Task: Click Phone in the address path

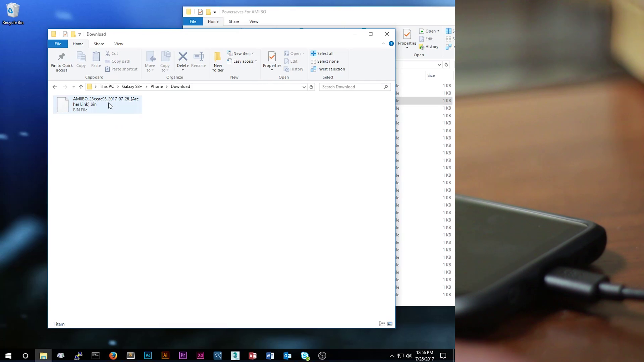Action: tap(157, 86)
